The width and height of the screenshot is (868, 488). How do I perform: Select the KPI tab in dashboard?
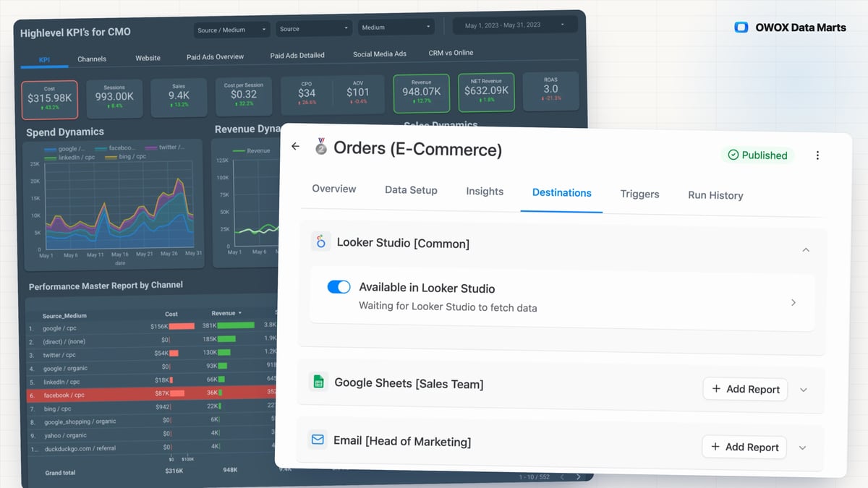[x=44, y=59]
